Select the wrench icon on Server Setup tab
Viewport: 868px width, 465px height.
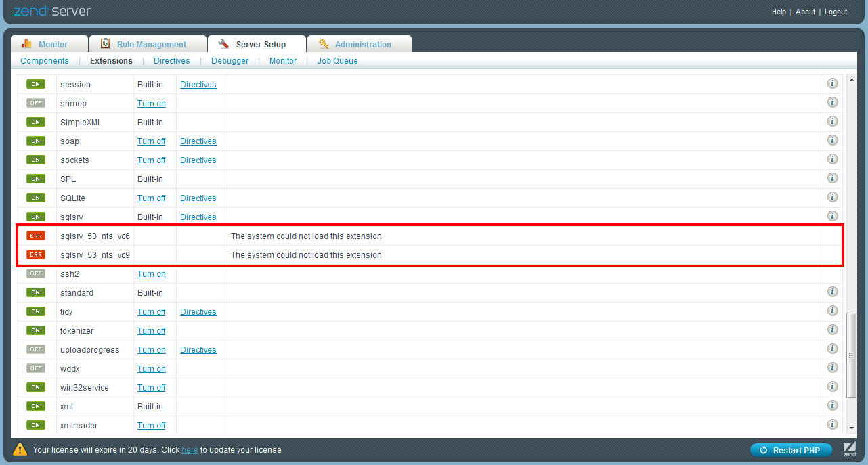223,43
